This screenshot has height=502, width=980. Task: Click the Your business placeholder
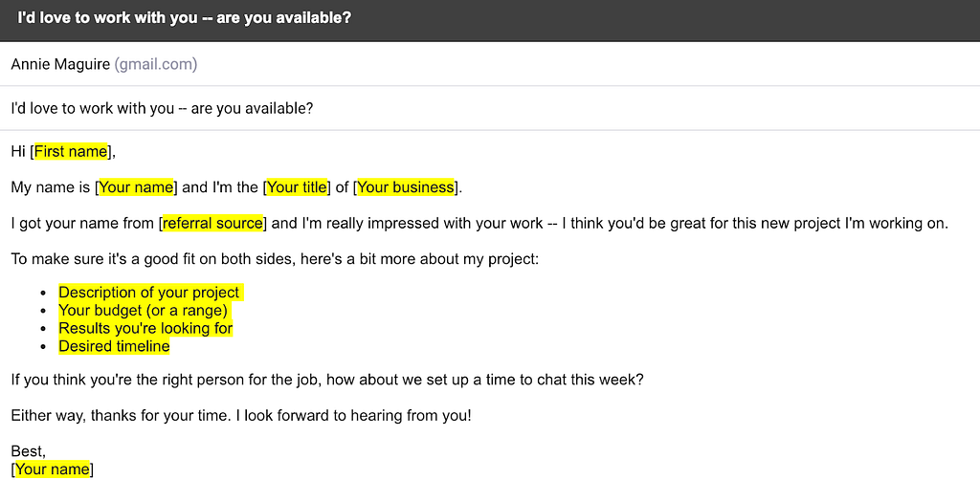click(405, 187)
